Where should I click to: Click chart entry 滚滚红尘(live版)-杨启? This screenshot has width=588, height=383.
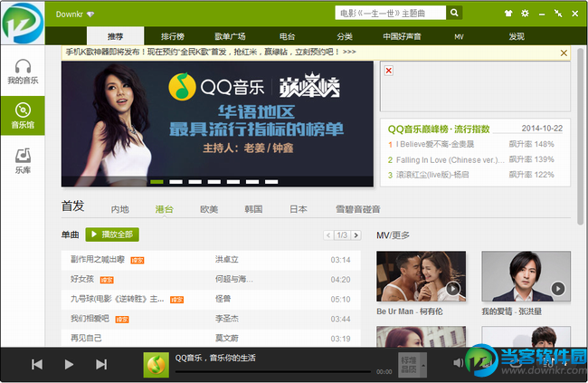point(432,175)
